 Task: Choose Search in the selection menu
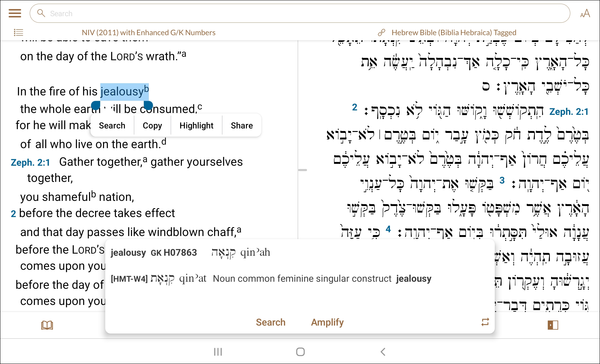tap(112, 126)
